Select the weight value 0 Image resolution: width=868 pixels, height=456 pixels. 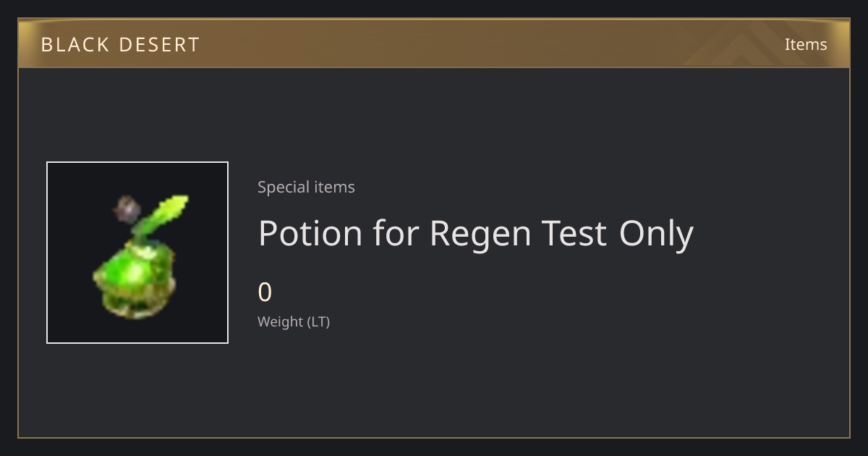pos(265,292)
